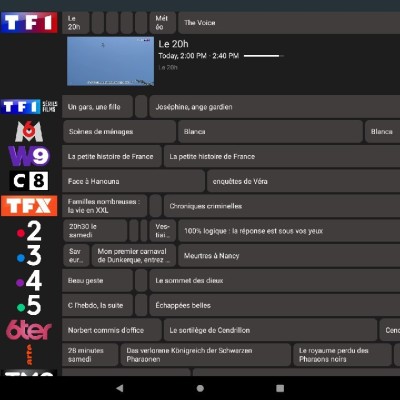The width and height of the screenshot is (400, 400).
Task: Tap the W9 channel logo
Action: click(x=29, y=156)
